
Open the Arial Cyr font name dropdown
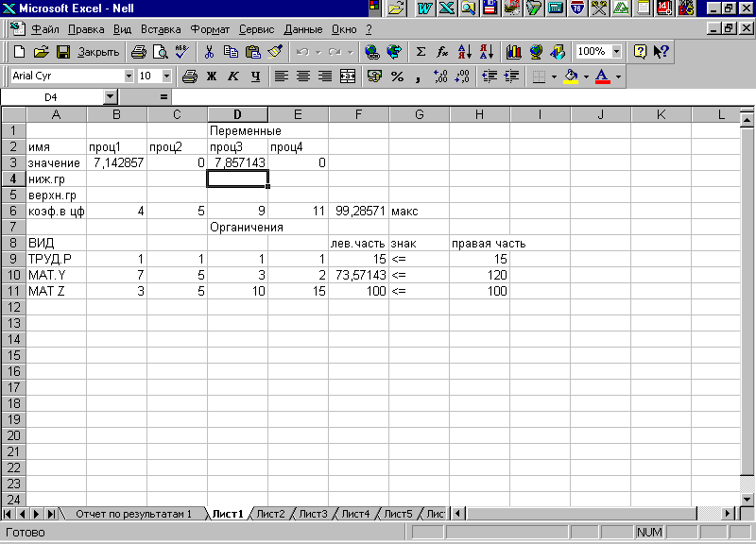tap(129, 76)
